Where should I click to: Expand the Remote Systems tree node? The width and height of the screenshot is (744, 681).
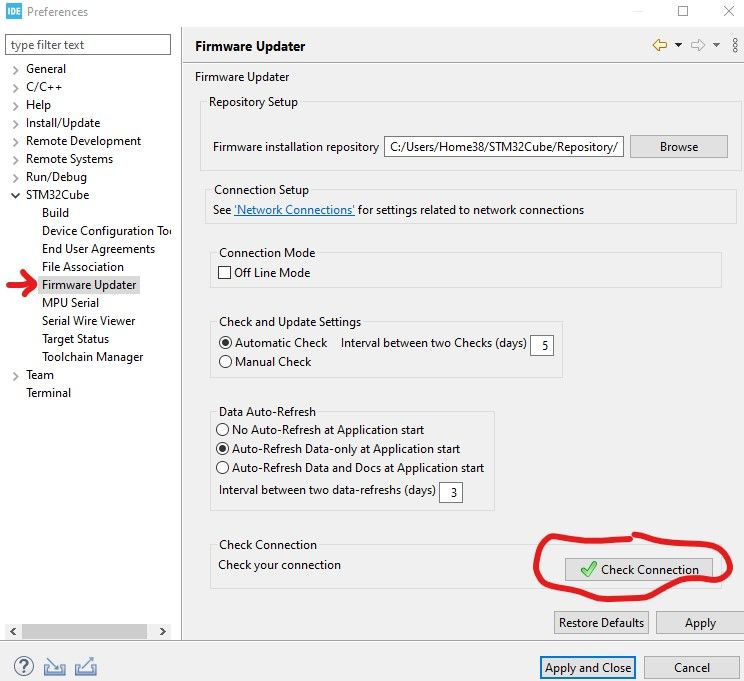16,160
